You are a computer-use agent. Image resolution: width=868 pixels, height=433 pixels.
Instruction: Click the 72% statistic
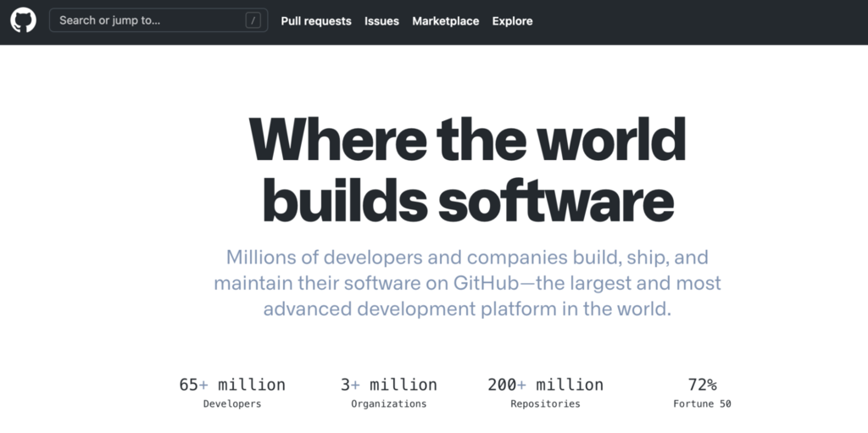coord(702,384)
